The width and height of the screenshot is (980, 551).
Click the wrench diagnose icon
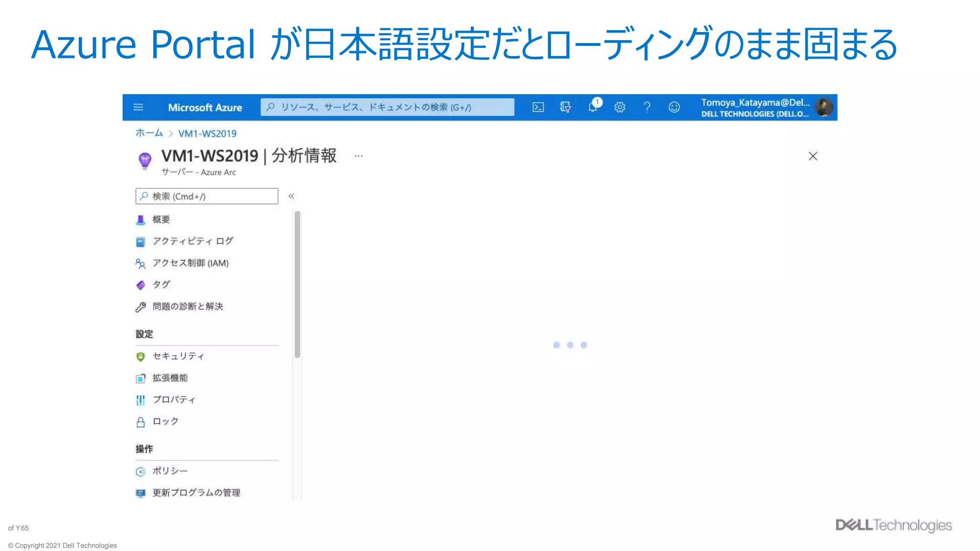[x=140, y=307]
